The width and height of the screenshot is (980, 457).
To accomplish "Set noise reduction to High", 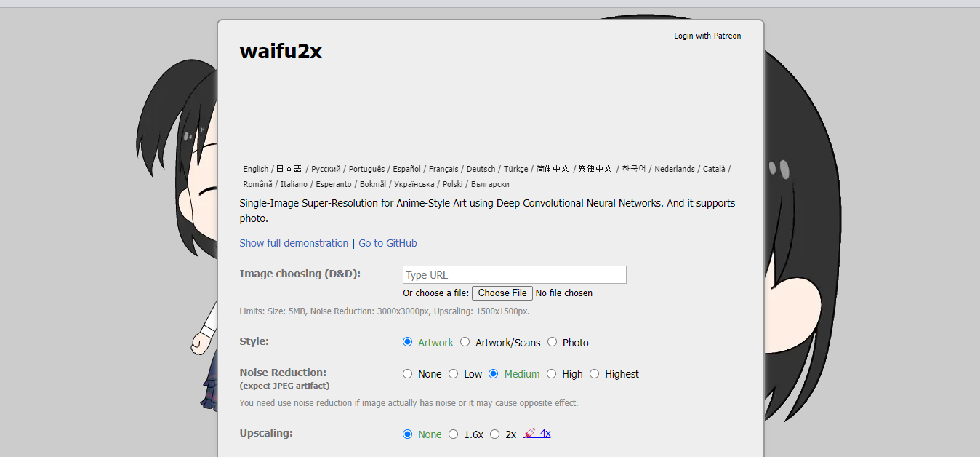I will pyautogui.click(x=551, y=374).
